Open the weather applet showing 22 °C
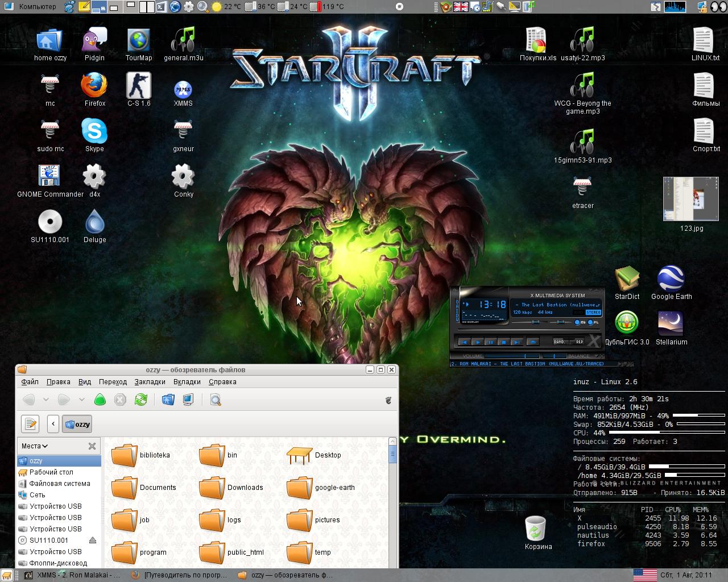This screenshot has height=582, width=728. 226,6
